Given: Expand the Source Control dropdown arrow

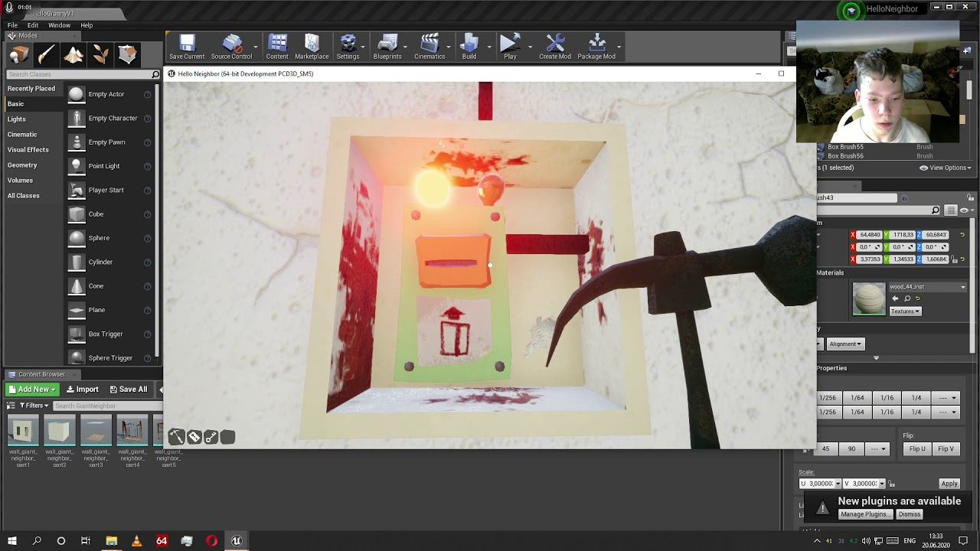Looking at the screenshot, I should coord(256,47).
